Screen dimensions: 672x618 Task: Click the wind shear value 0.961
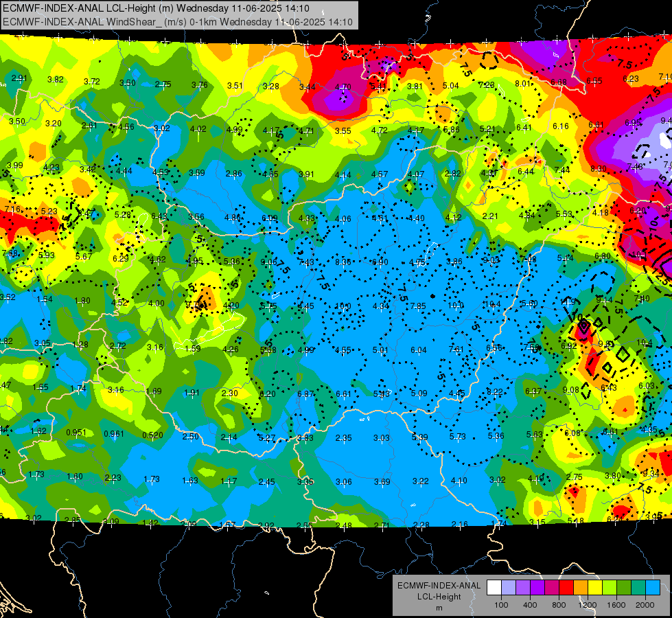tap(114, 434)
